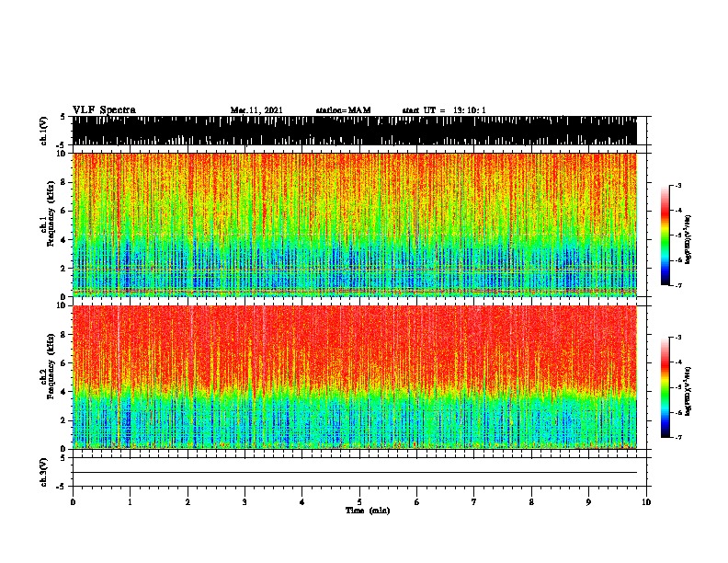Click the "Time (min)" x-axis label
This screenshot has height=563, width=728.
click(368, 511)
